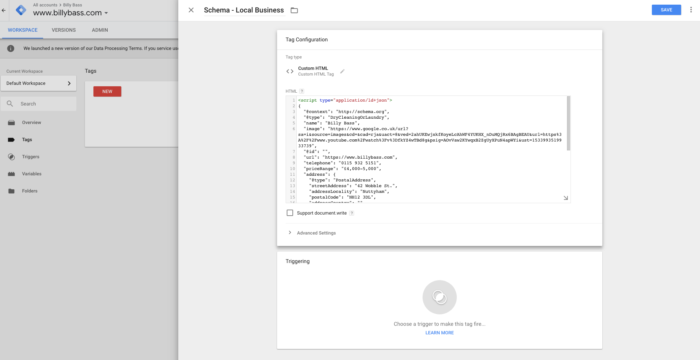
Task: Switch to the ADMIN tab
Action: pyautogui.click(x=100, y=30)
